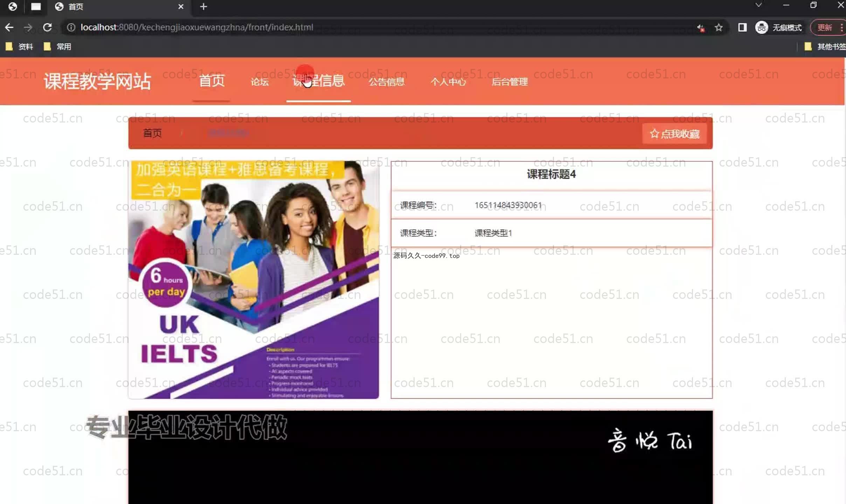Screen dimensions: 846x504
Task: Click the 课程教学网站 site title
Action: click(97, 81)
